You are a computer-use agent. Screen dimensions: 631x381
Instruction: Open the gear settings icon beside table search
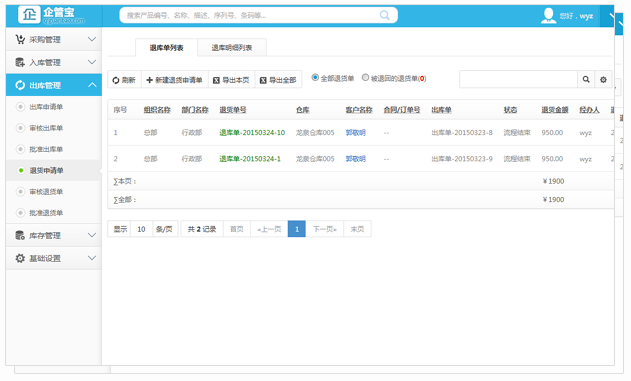click(603, 79)
